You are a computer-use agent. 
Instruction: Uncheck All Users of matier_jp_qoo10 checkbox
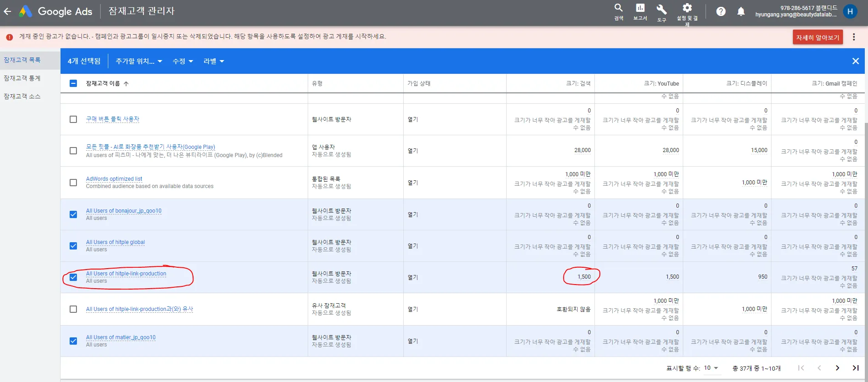(x=73, y=341)
